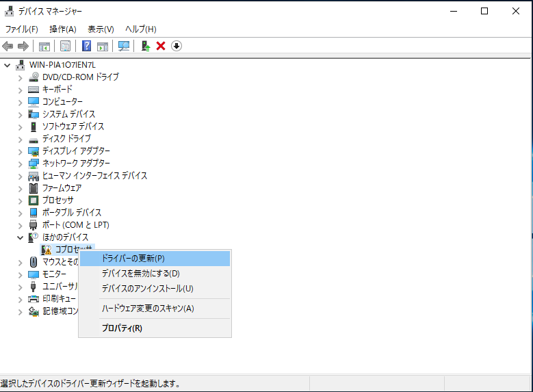
Task: Click the ファームウェア chip icon
Action: (x=34, y=188)
